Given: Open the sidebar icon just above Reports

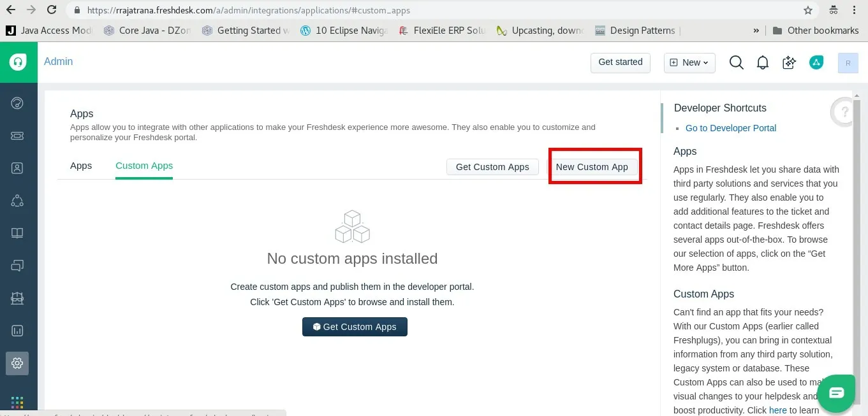Looking at the screenshot, I should coord(18,298).
